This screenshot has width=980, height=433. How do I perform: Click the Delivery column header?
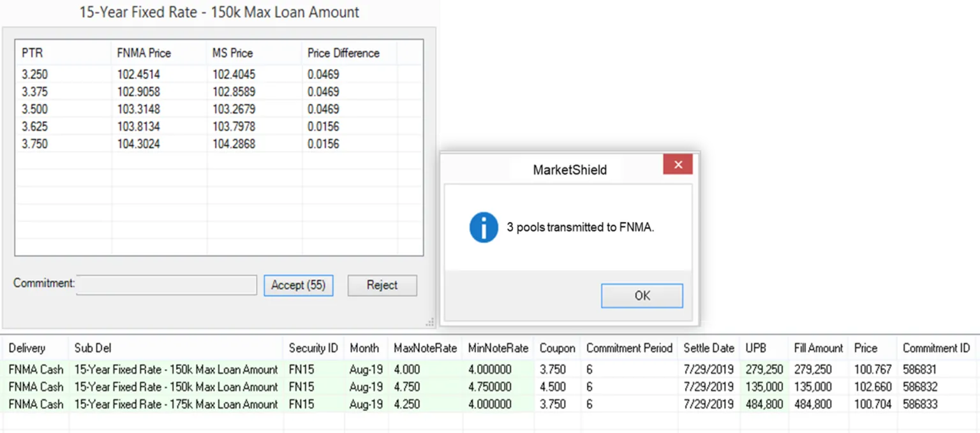click(x=27, y=348)
